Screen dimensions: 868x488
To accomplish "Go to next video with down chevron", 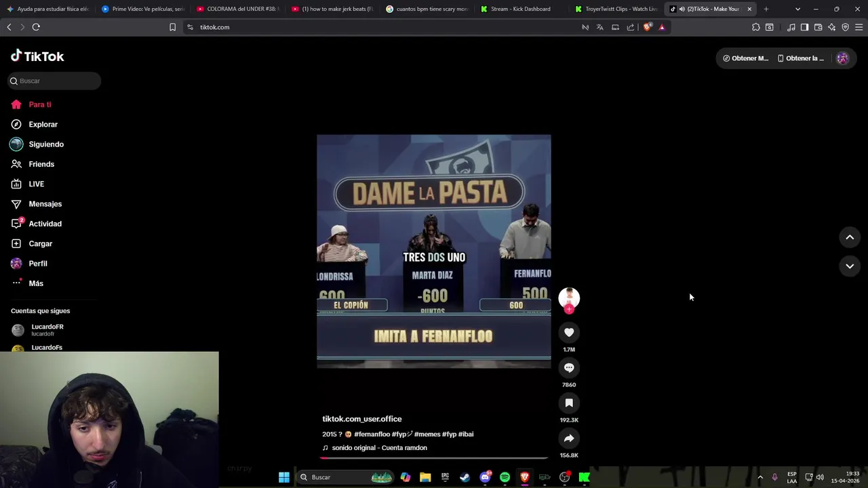I will coord(850,266).
